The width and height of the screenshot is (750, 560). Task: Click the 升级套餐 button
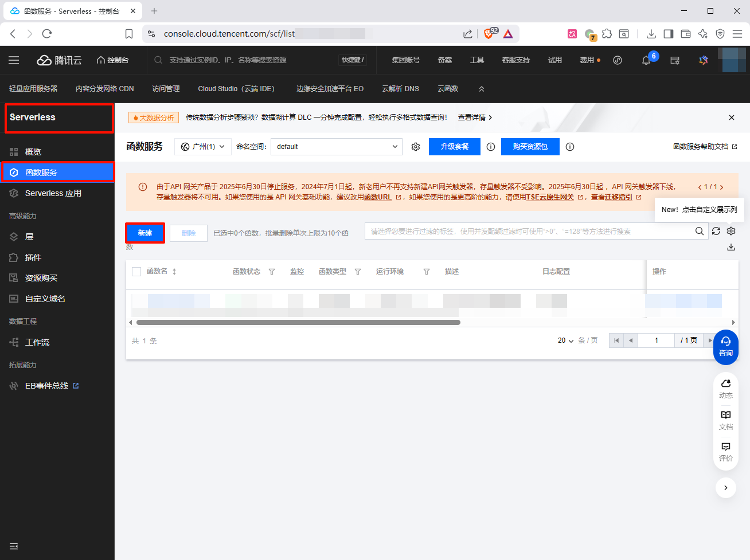coord(455,147)
